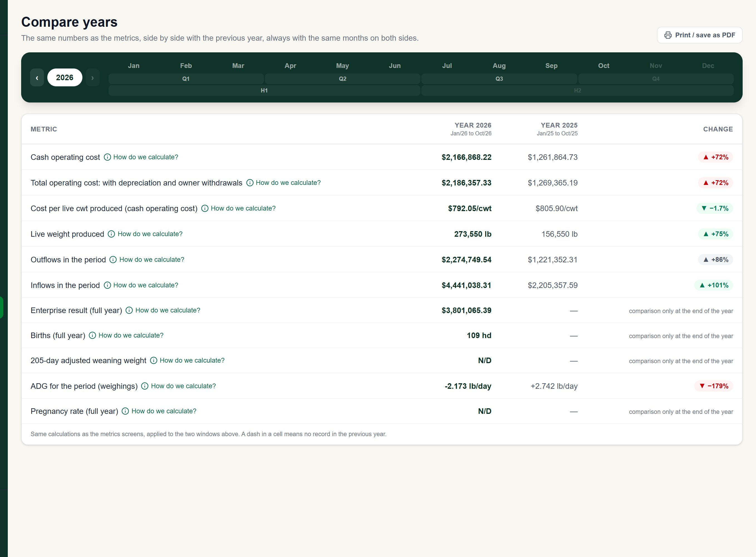Select the Apr month
Screen dimensions: 756x557
[x=290, y=66]
